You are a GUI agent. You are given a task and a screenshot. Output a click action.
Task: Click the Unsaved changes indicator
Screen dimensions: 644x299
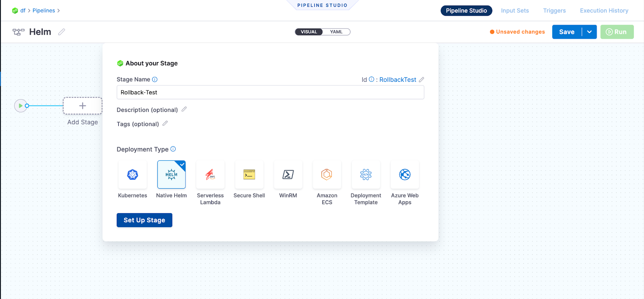517,32
